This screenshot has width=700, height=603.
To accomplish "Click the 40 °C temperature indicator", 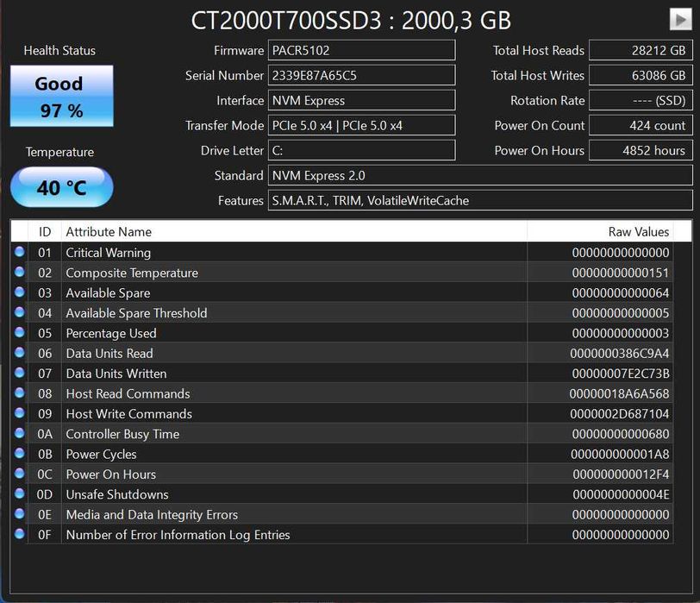I will [61, 187].
